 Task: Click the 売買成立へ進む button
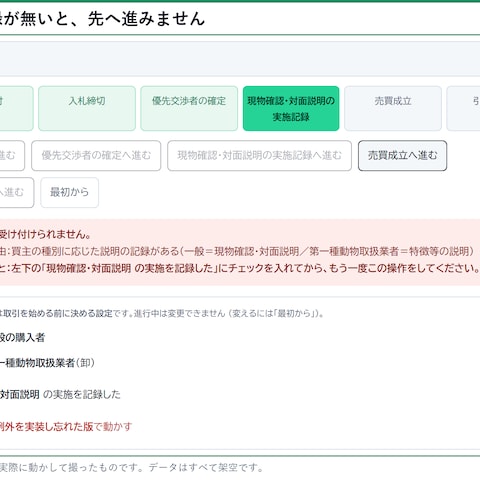click(x=402, y=156)
